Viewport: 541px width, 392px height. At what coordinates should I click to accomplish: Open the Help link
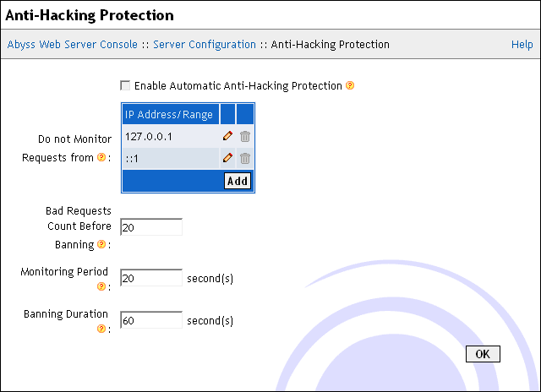click(x=522, y=44)
